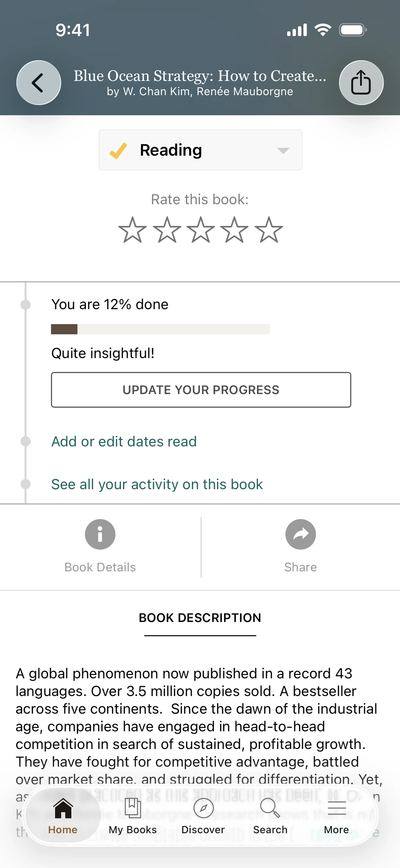Open My Books tab
The height and width of the screenshot is (868, 400).
tap(133, 815)
